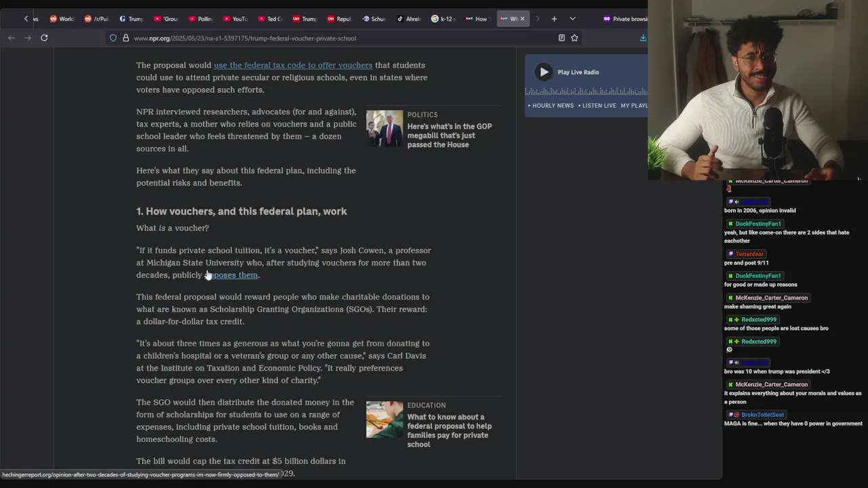The image size is (868, 488).
Task: Reload the NPR page
Action: click(x=44, y=38)
